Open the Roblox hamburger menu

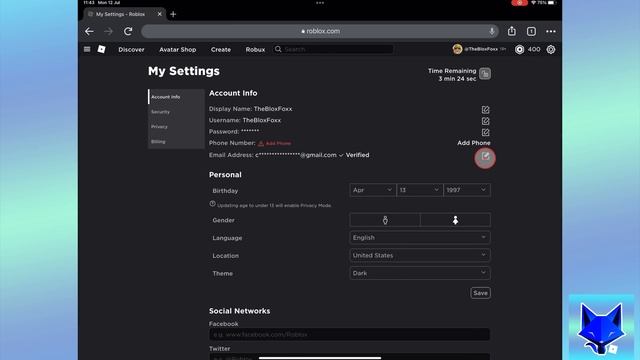pyautogui.click(x=87, y=49)
